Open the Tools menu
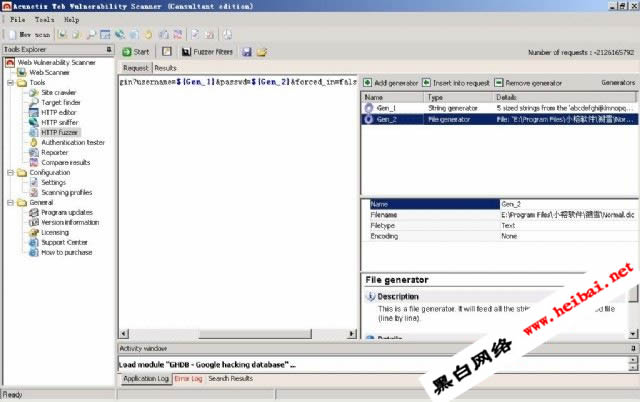This screenshot has height=402, width=640. [x=44, y=20]
